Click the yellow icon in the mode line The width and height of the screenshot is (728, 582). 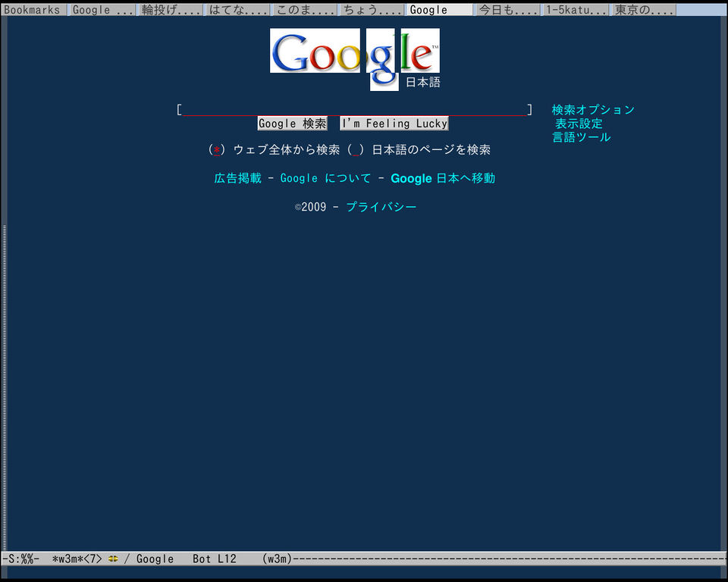pyautogui.click(x=113, y=559)
